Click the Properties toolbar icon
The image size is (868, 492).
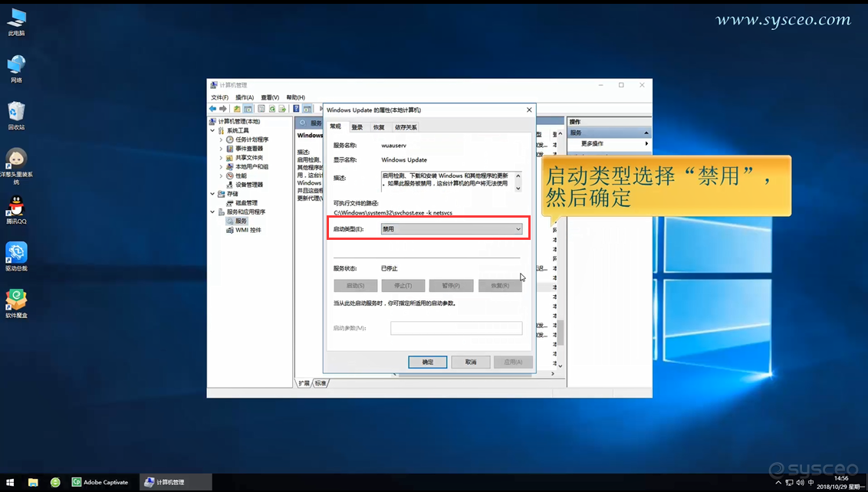(x=261, y=109)
